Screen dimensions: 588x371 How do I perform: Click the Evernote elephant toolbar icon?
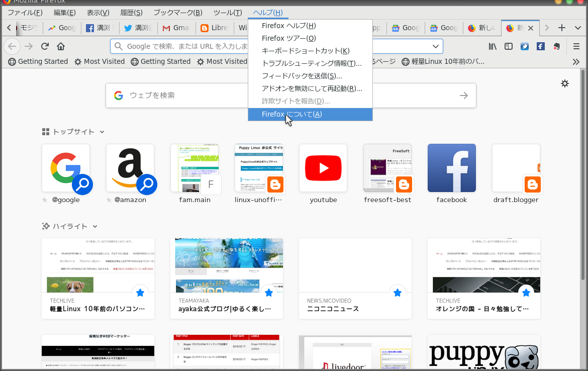click(556, 47)
